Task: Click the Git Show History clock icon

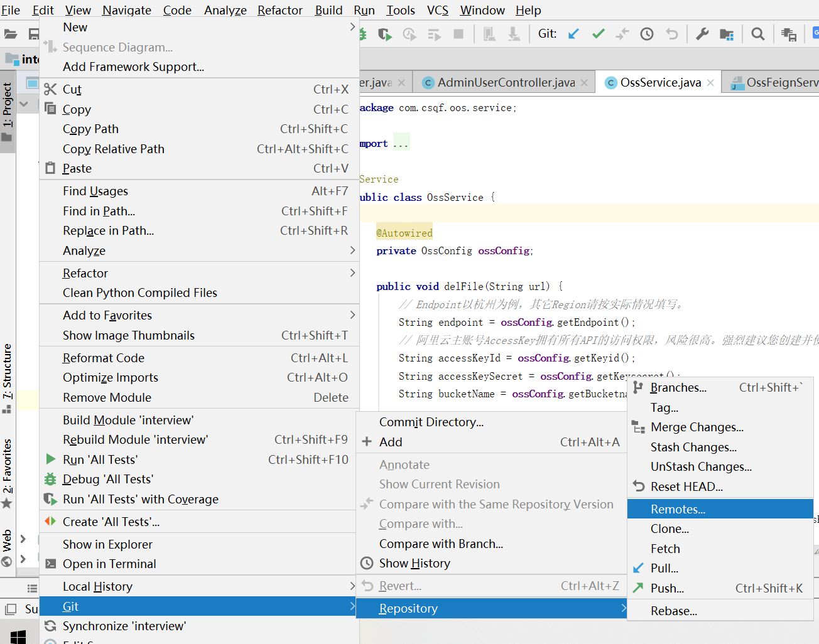Action: (x=647, y=34)
